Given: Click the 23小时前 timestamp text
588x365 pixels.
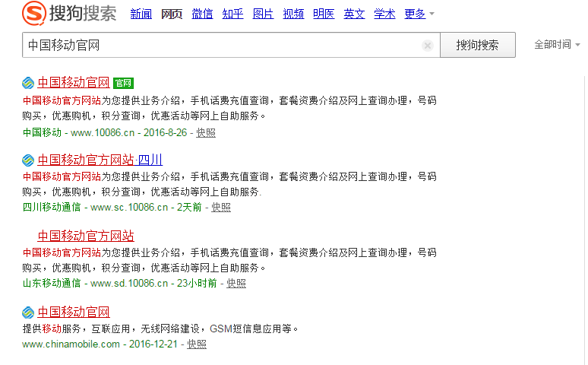Looking at the screenshot, I should tap(197, 283).
